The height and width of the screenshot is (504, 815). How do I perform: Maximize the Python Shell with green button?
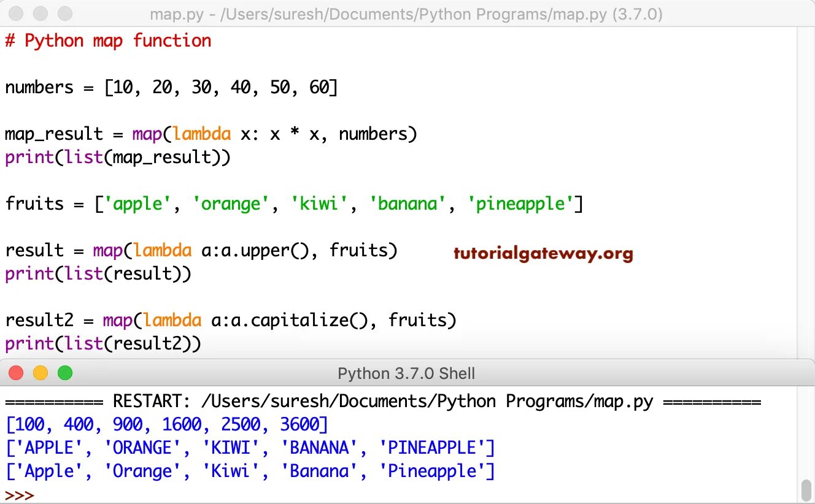tap(65, 373)
